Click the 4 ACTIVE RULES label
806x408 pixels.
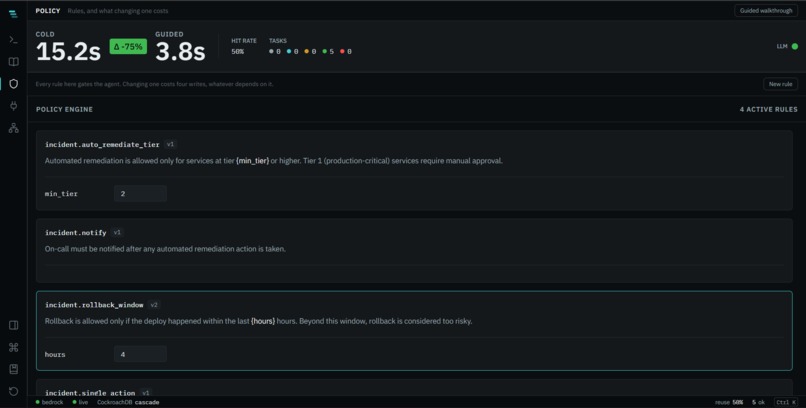coord(768,109)
